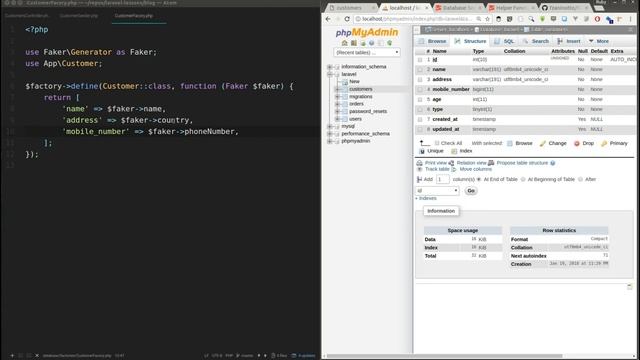This screenshot has height=360, width=640.
Task: Click the Index action
Action: (462, 151)
